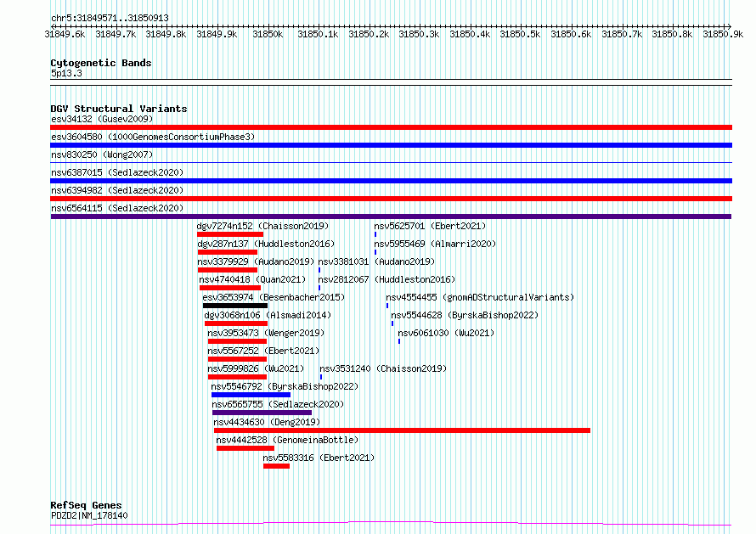Screen dimensions: 756x534
Task: Click the 31850k ruler tick label
Action: click(268, 34)
